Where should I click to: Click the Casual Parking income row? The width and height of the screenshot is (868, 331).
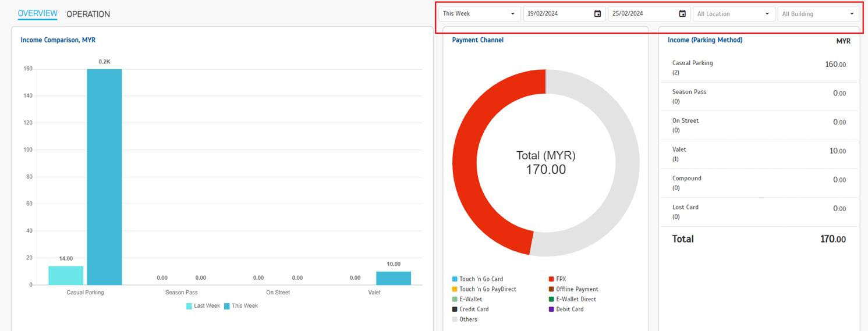pos(759,67)
